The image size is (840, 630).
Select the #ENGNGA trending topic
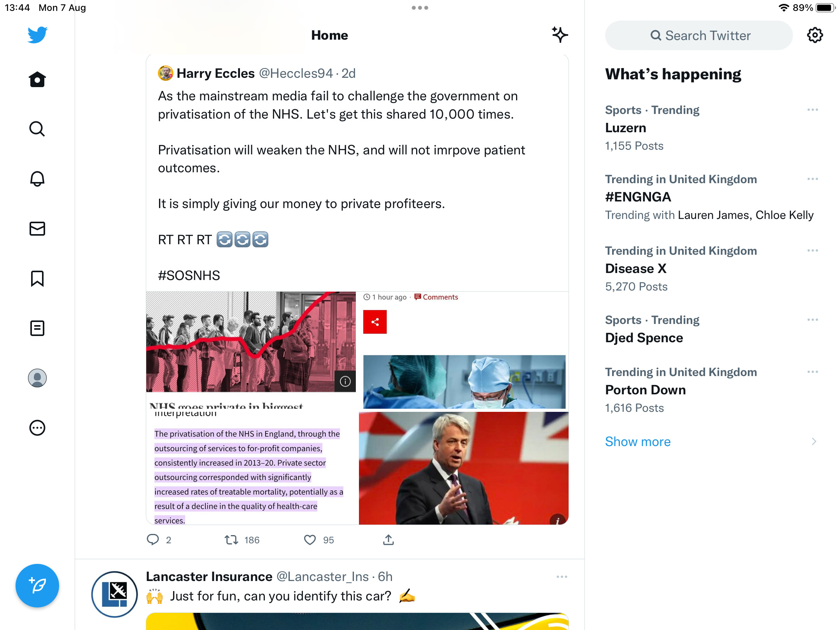tap(638, 197)
